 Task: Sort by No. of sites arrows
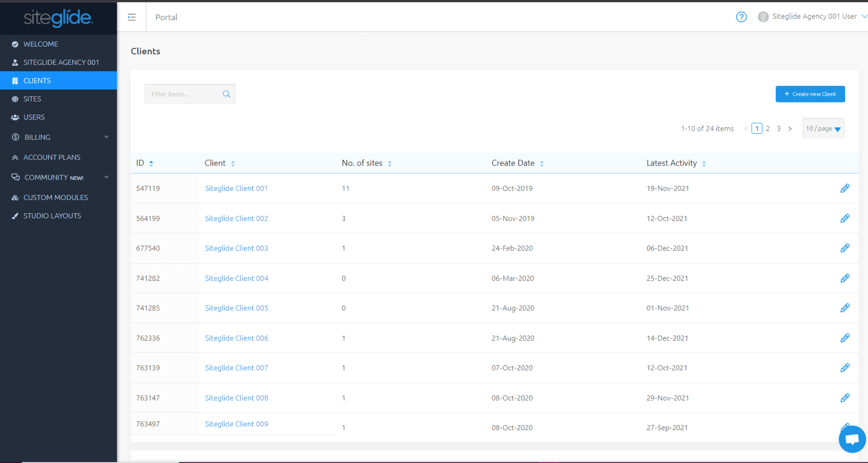pos(389,163)
